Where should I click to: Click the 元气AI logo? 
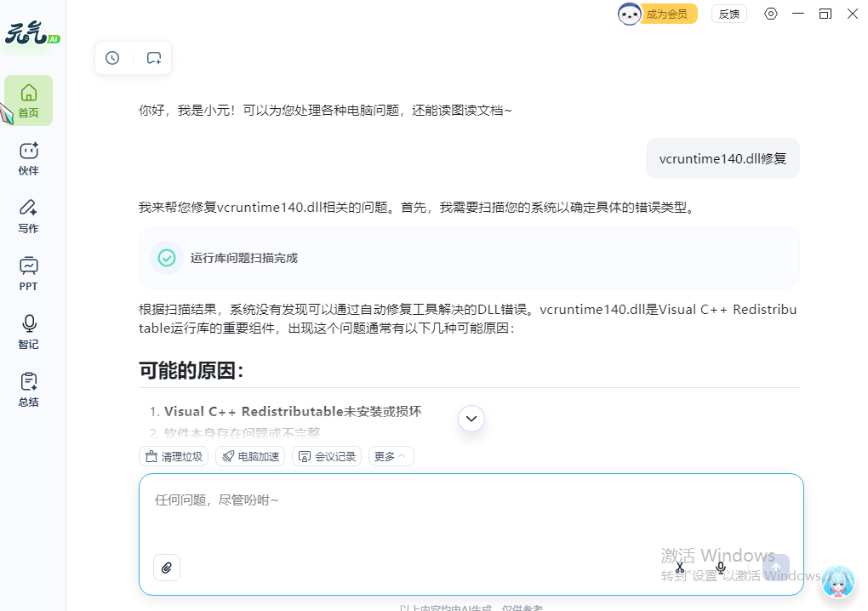pos(32,33)
